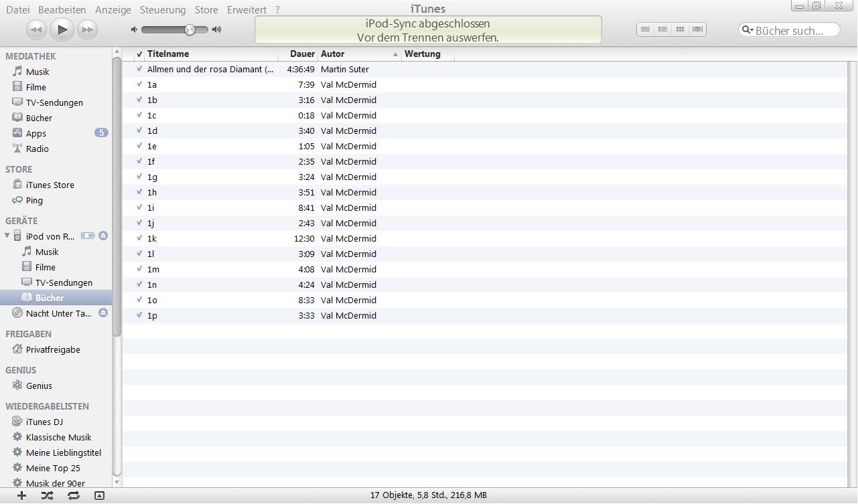858x504 pixels.
Task: Open TV-Sendungen on the iPod
Action: pyautogui.click(x=64, y=282)
